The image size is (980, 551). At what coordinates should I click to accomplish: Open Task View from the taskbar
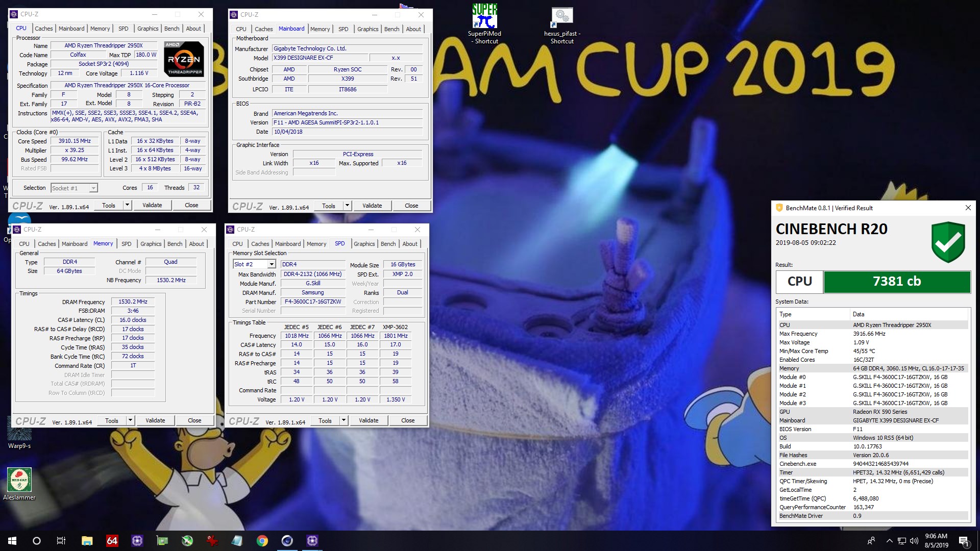coord(61,541)
